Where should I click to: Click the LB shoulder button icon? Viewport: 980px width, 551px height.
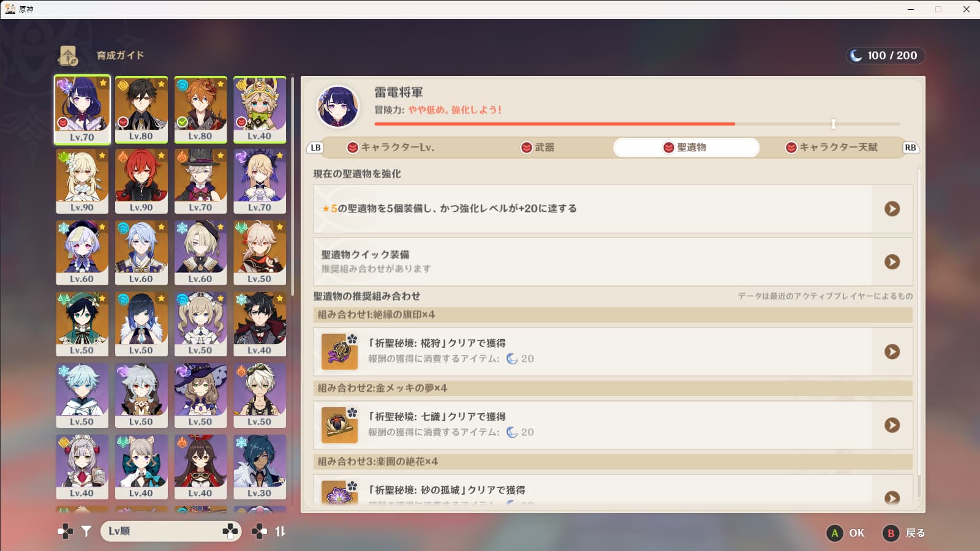(x=315, y=148)
